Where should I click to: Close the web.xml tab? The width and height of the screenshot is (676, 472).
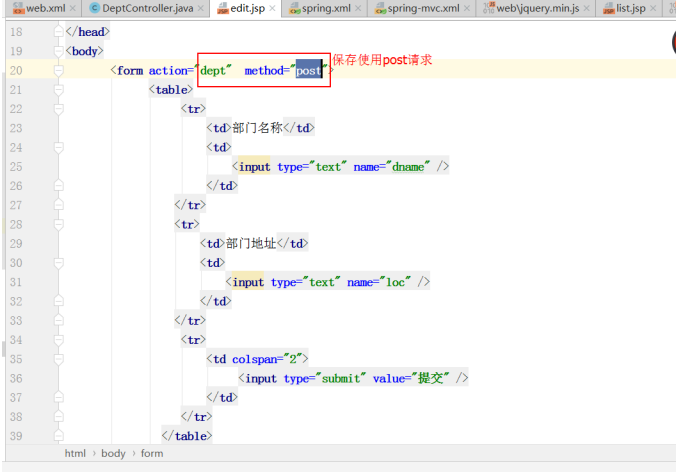[72, 8]
